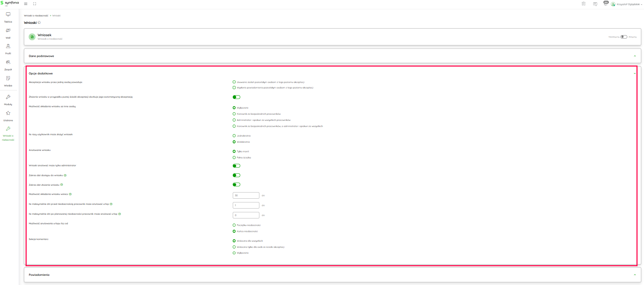
Task: Open notifications bell in top bar
Action: click(x=605, y=4)
